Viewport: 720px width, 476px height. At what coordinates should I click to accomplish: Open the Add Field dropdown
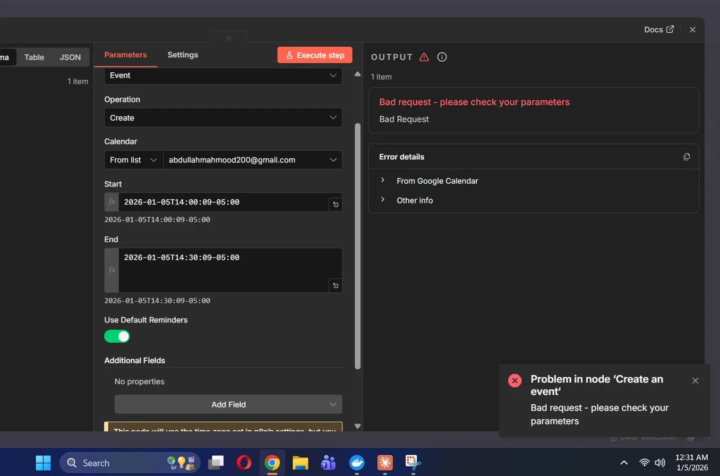click(x=228, y=404)
